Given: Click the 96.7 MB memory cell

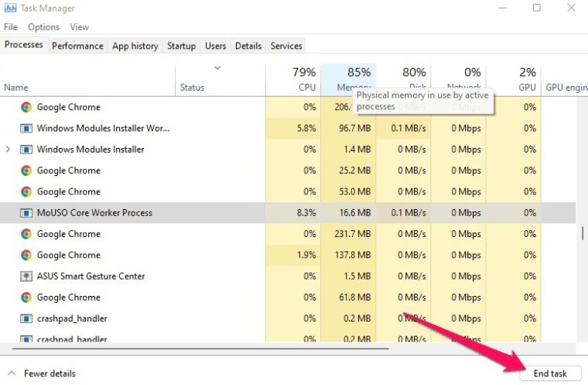Looking at the screenshot, I should [348, 129].
